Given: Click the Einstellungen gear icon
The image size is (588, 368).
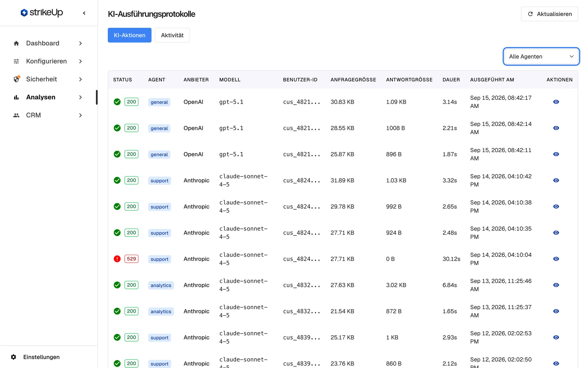Looking at the screenshot, I should tap(13, 357).
